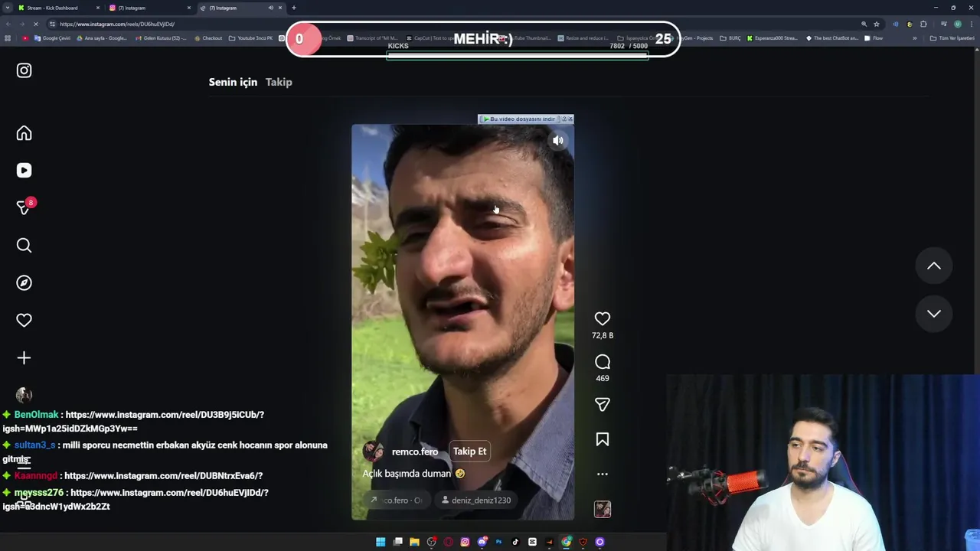
Task: Click Bu video dosyasını indir download bar
Action: coord(520,119)
